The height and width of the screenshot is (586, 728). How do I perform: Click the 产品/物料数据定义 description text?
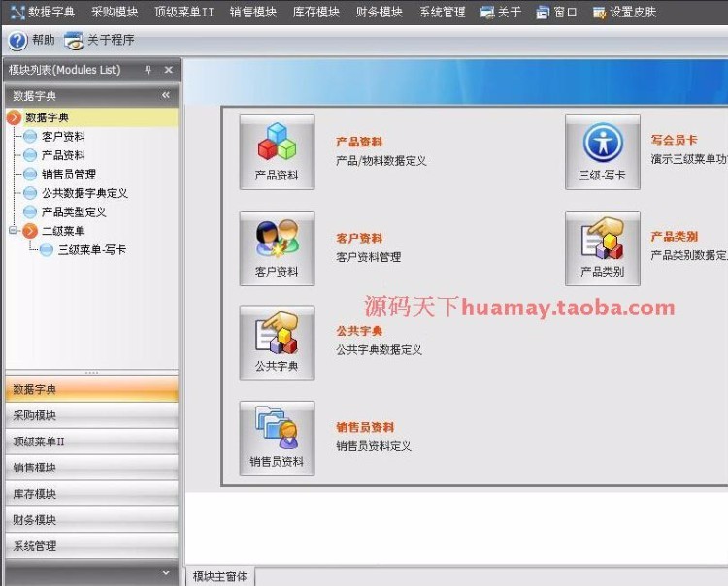pos(381,161)
